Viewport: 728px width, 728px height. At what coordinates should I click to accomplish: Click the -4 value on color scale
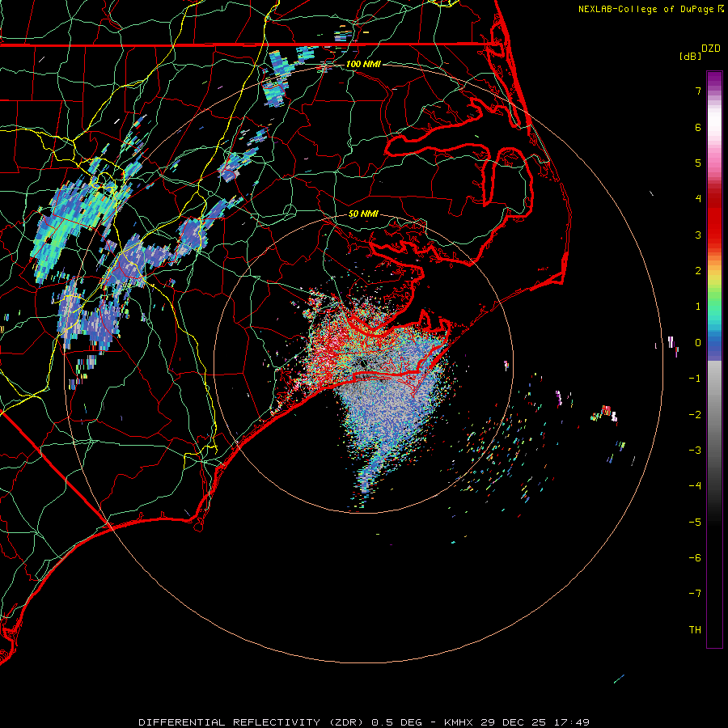click(695, 486)
